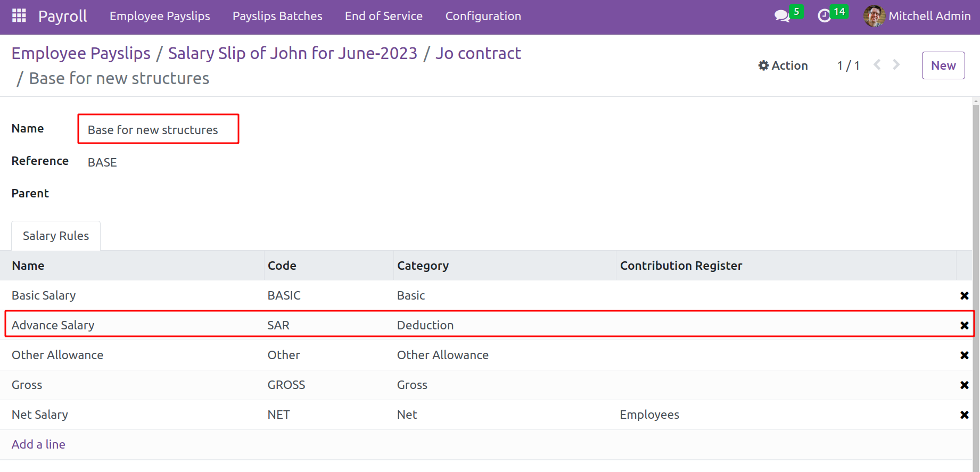Click the Name input field
Image resolution: width=980 pixels, height=472 pixels.
[x=158, y=129]
